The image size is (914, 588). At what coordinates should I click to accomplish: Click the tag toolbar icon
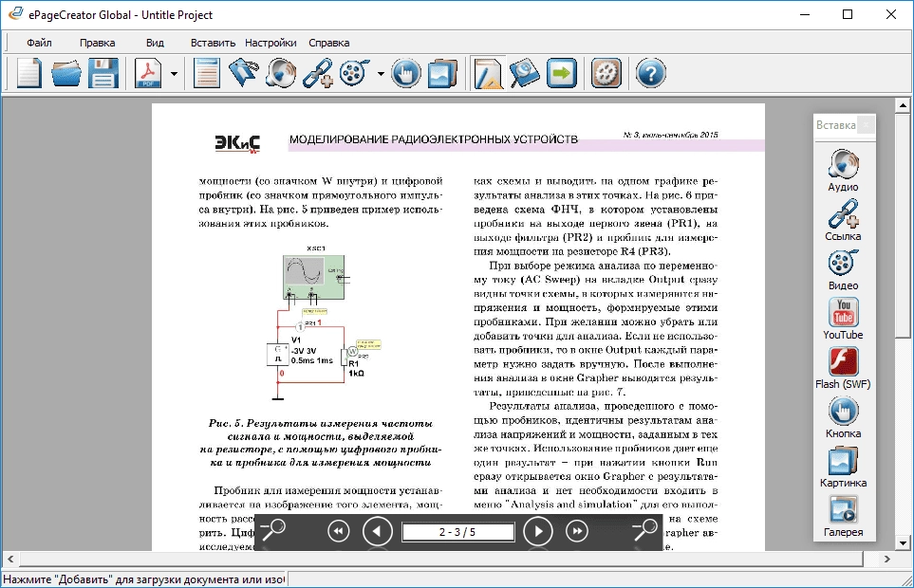(x=244, y=73)
